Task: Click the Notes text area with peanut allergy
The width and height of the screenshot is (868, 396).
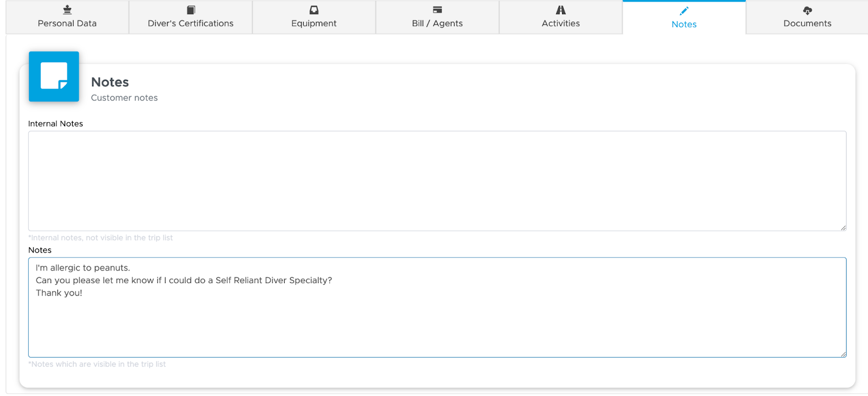Action: pos(437,307)
